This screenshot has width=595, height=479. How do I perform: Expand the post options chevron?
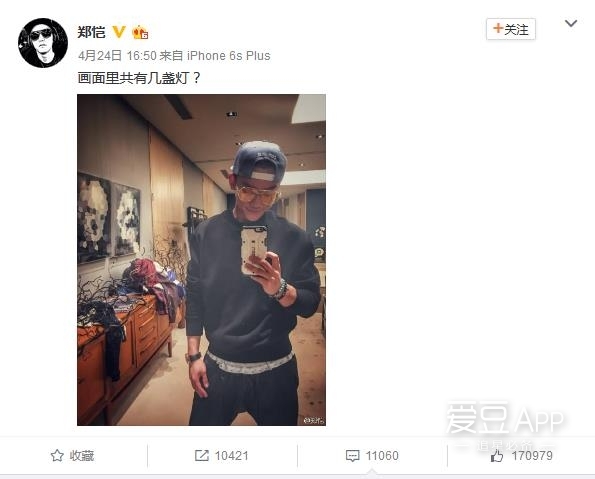(x=571, y=24)
